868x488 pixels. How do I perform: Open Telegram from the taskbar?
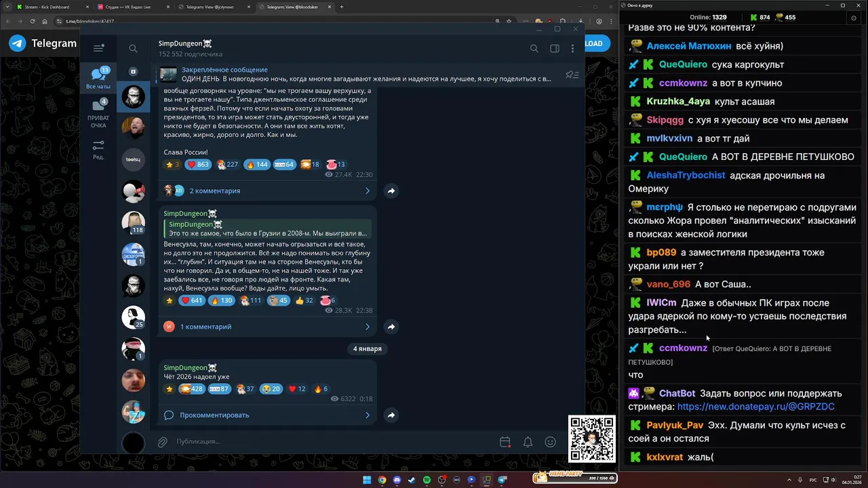click(502, 480)
